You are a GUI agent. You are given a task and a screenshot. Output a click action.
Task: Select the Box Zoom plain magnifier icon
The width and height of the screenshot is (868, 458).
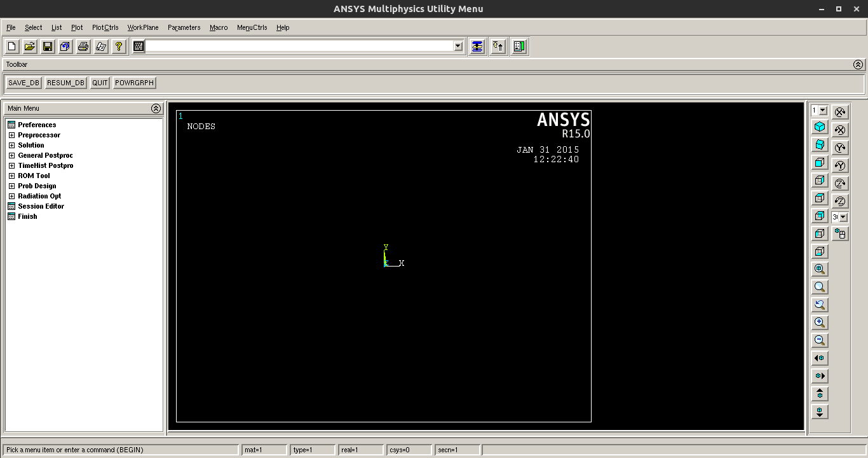pyautogui.click(x=820, y=287)
